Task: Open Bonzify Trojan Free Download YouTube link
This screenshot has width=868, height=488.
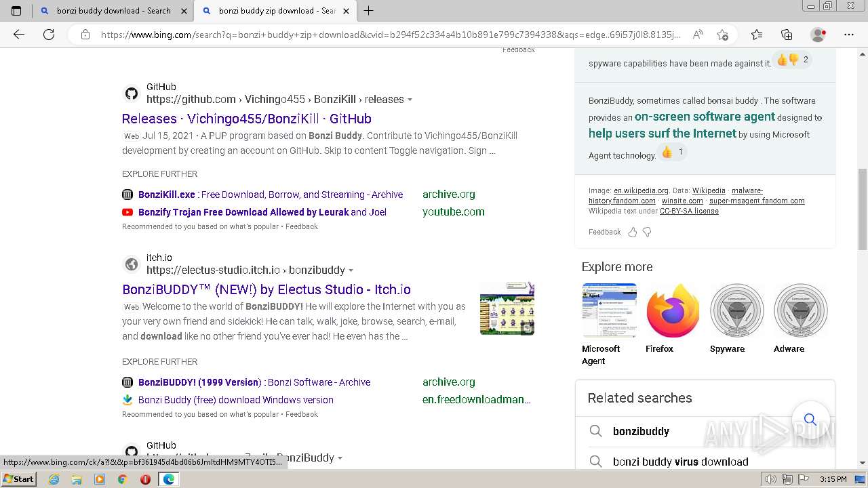Action: (262, 212)
